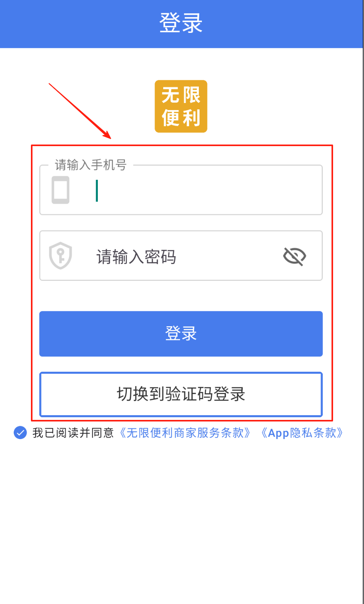
Task: Switch to 切换到验证码登录 login mode
Action: [181, 394]
